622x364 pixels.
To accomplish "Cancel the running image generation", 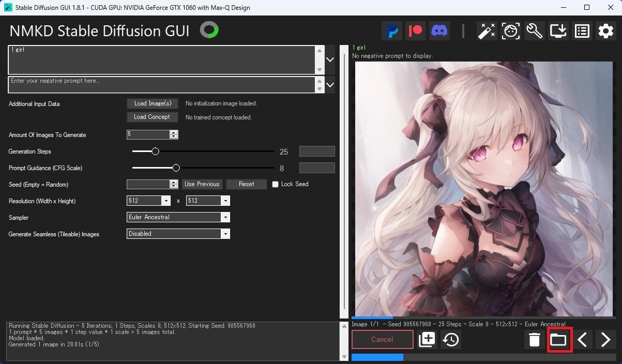I will (x=382, y=340).
